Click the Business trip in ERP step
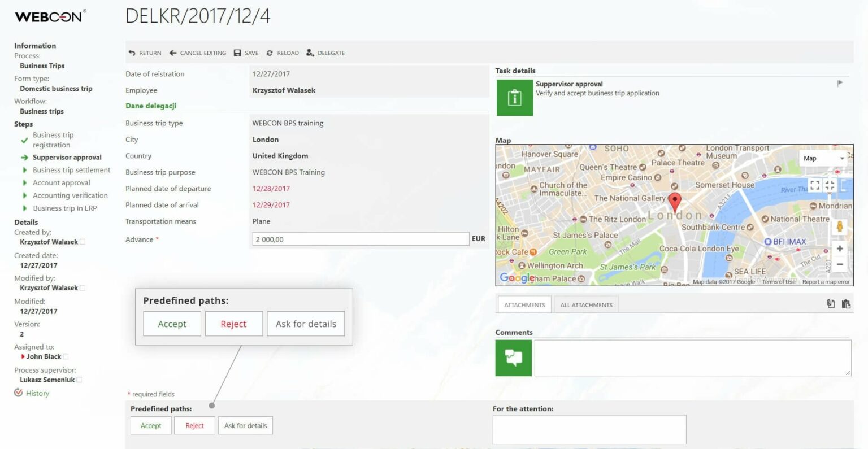This screenshot has width=868, height=449. (x=65, y=208)
